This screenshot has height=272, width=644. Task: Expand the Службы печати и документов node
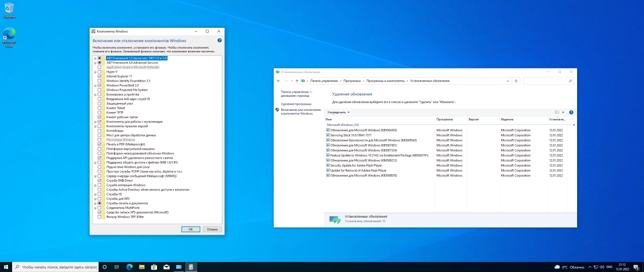pyautogui.click(x=95, y=203)
